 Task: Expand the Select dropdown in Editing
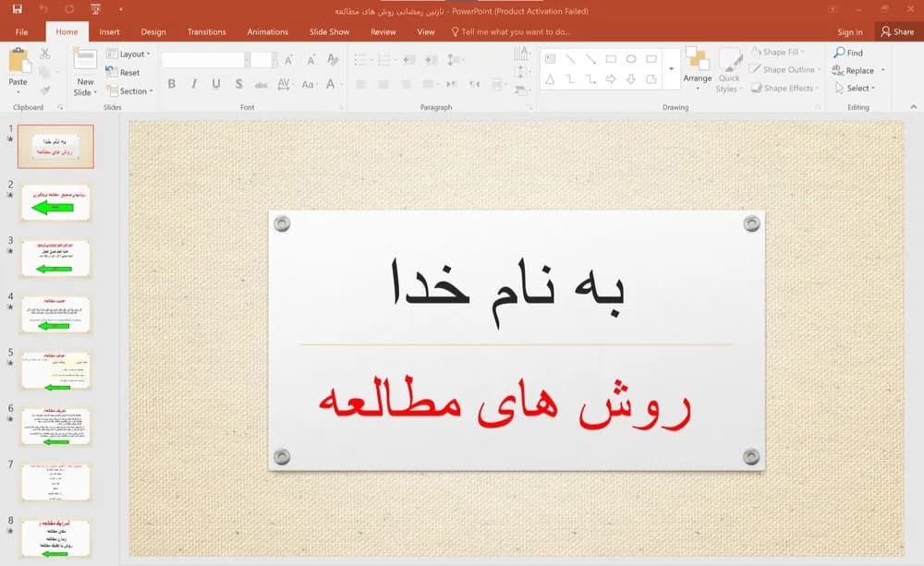pos(855,88)
